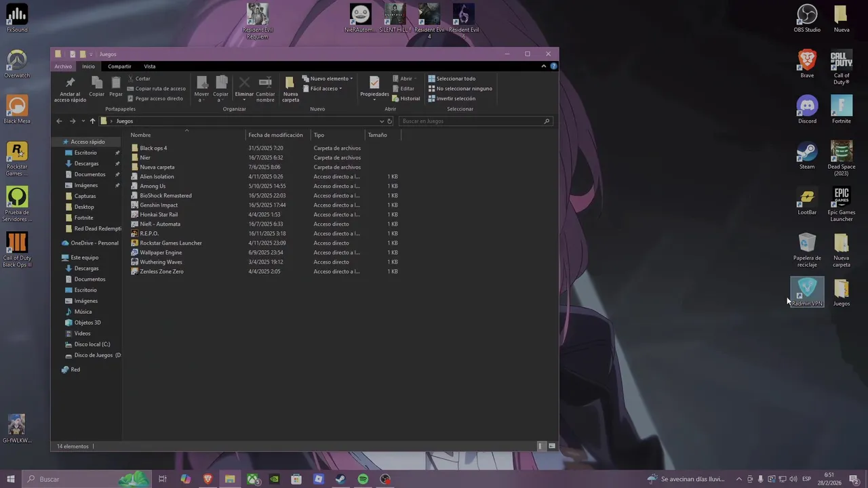The height and width of the screenshot is (488, 868).
Task: Select the Alien Isolation shortcut
Action: pyautogui.click(x=157, y=177)
